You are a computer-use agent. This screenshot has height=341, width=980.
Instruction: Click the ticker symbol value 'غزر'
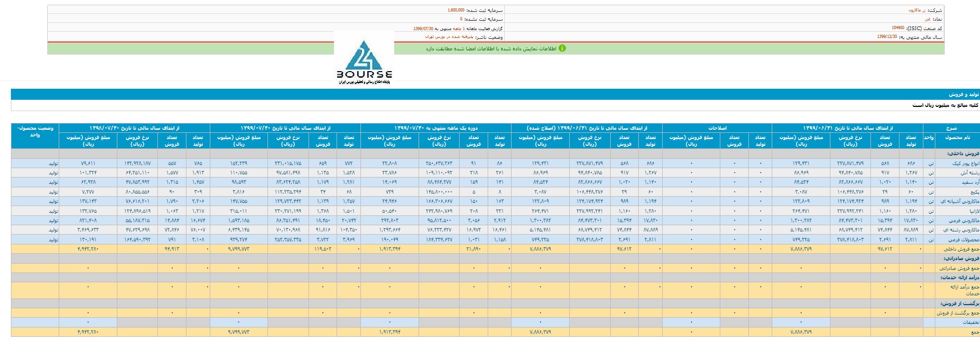[x=927, y=19]
